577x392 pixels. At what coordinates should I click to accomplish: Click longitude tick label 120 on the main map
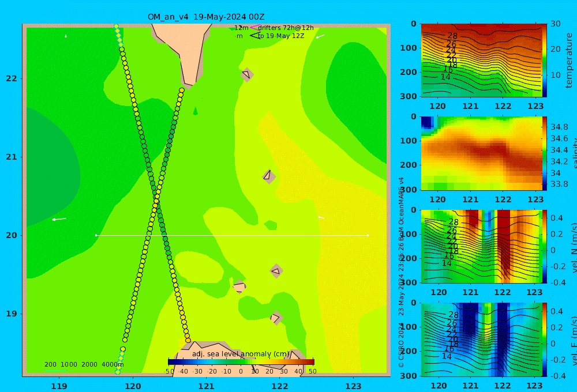pyautogui.click(x=133, y=386)
